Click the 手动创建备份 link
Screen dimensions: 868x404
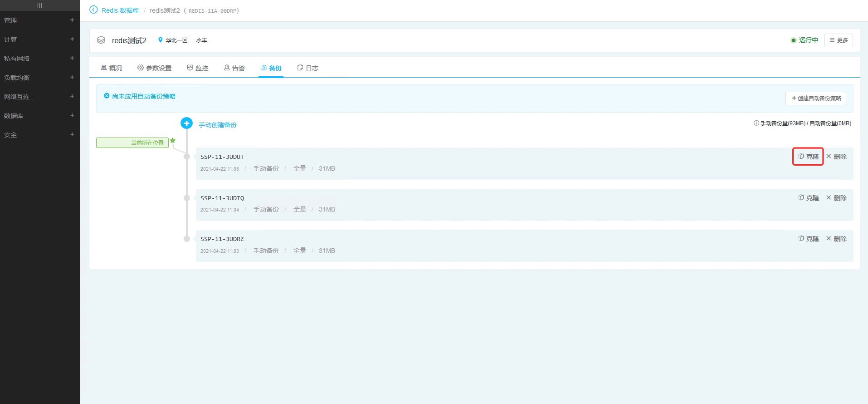(218, 125)
